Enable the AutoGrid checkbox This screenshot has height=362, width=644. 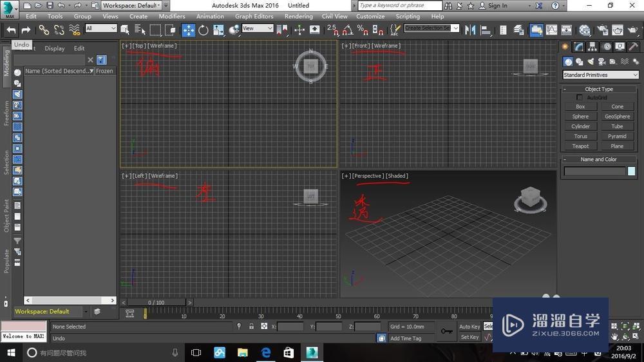pos(580,97)
